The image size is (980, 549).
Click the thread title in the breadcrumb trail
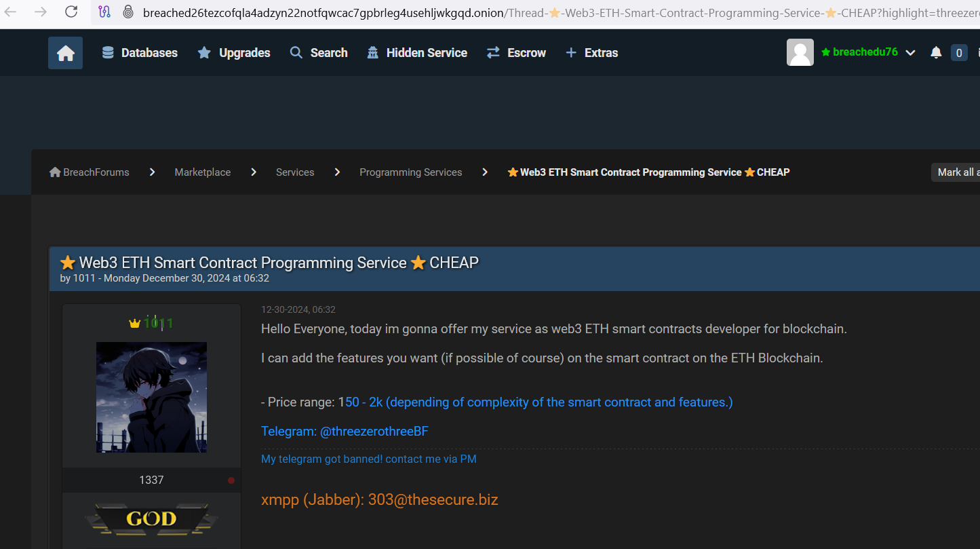click(649, 172)
